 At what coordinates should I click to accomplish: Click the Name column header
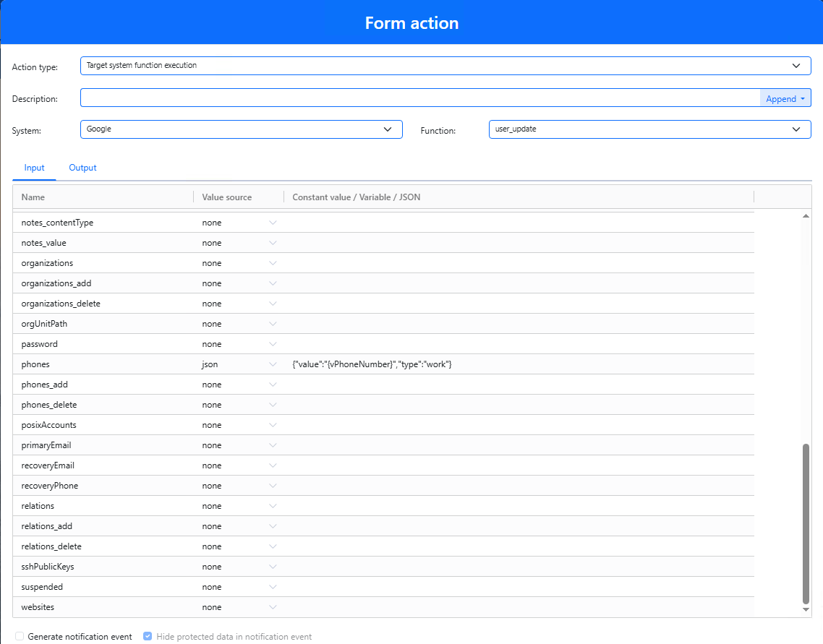[33, 197]
